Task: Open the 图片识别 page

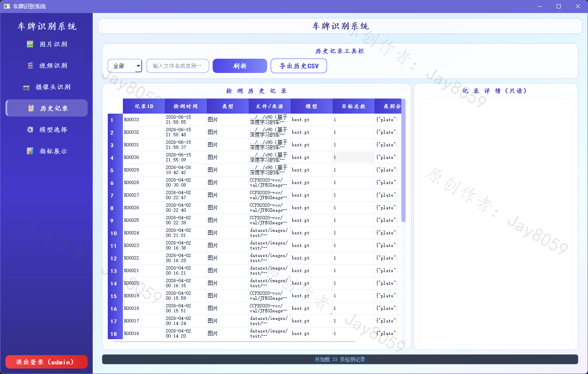Action: pyautogui.click(x=47, y=44)
